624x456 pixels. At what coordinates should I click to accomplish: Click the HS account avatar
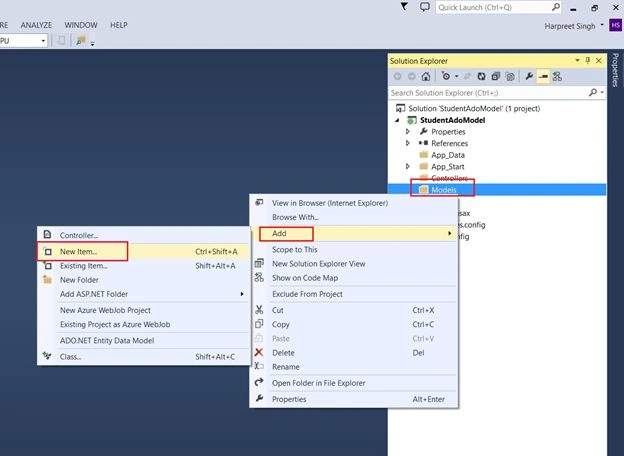click(x=615, y=25)
